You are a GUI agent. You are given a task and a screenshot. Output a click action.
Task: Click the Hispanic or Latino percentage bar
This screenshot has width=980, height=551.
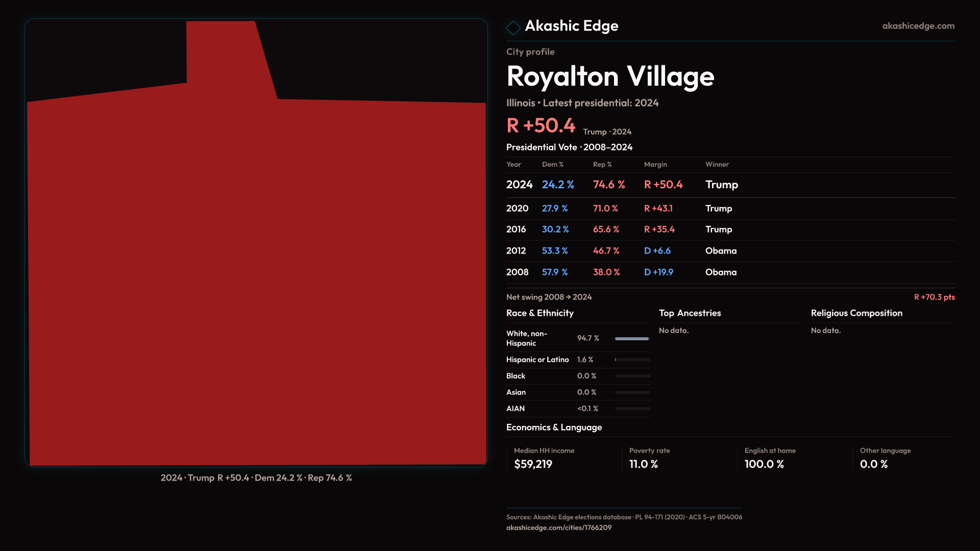click(632, 360)
